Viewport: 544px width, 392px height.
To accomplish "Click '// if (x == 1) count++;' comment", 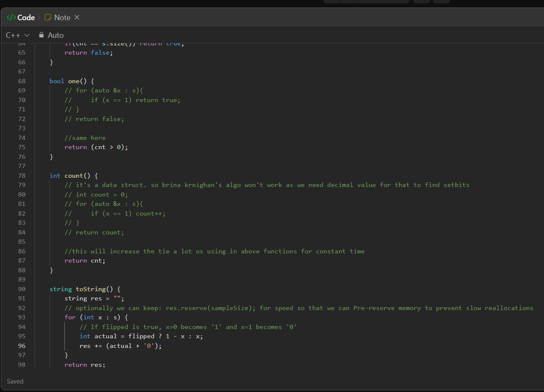I will click(115, 213).
